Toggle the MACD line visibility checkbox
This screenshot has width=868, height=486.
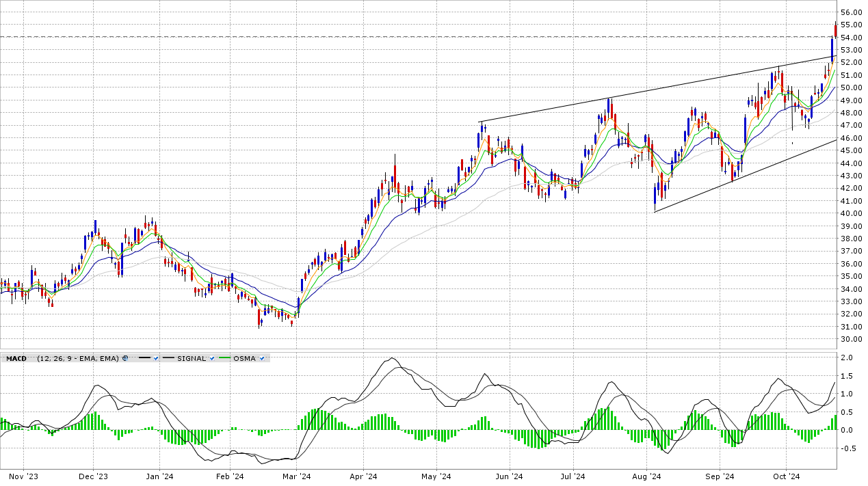[x=157, y=358]
